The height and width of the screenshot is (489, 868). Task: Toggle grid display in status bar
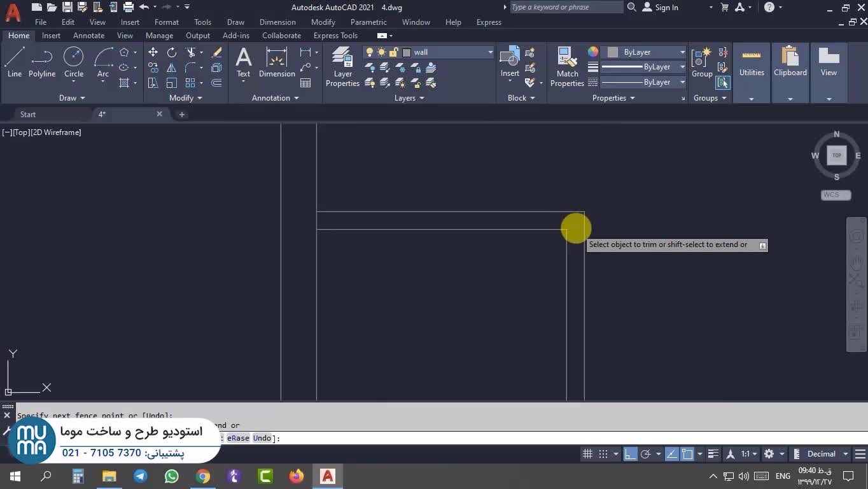tap(587, 454)
